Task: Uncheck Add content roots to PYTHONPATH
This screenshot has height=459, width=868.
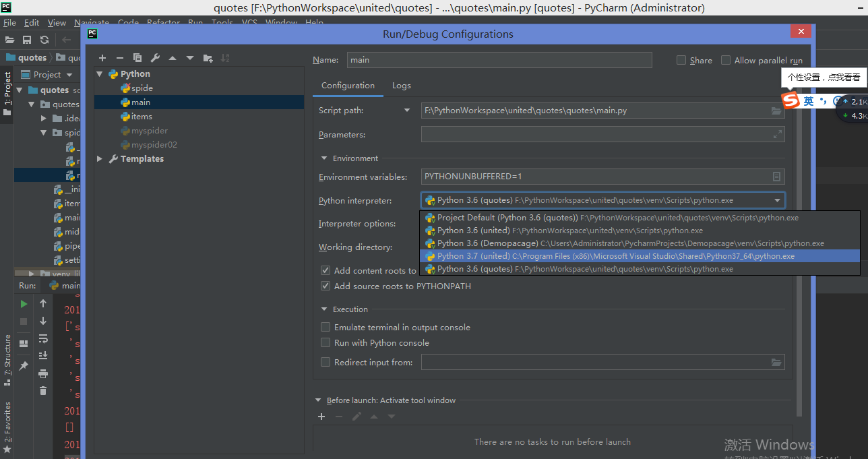Action: (325, 270)
